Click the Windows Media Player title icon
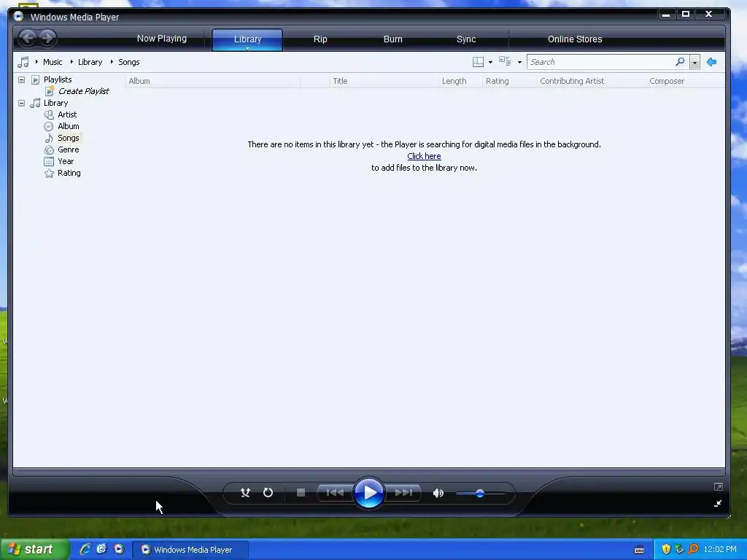 tap(18, 17)
